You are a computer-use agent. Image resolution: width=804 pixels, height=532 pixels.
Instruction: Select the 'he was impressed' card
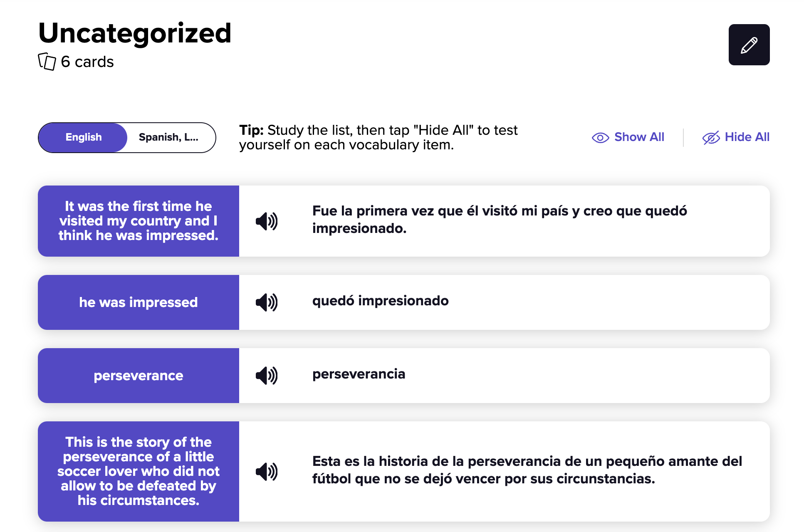[x=139, y=302]
